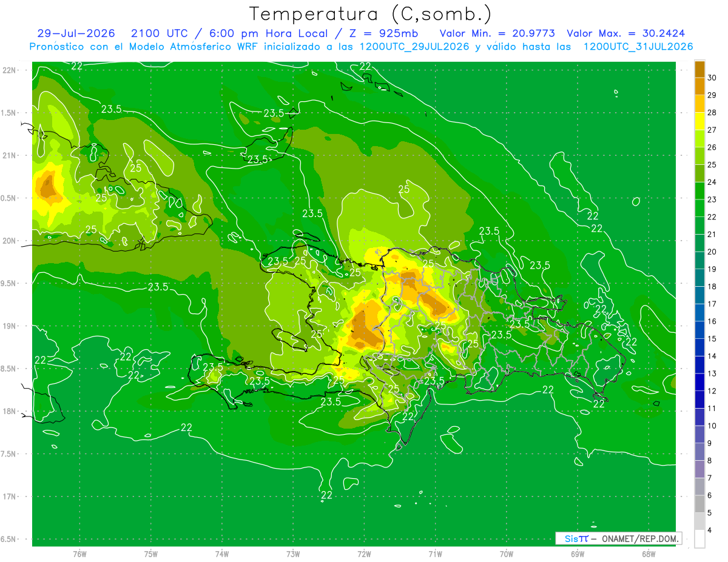Click the 17N latitude axis label
The width and height of the screenshot is (728, 562).
[x=10, y=497]
